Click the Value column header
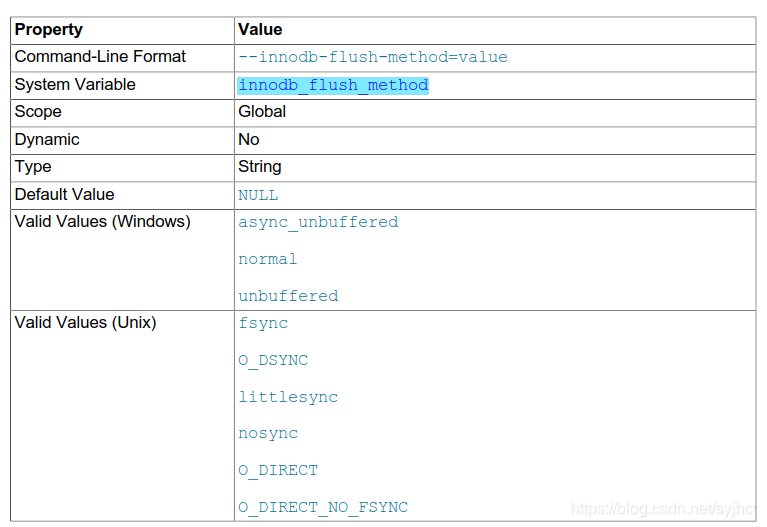767x527 pixels. pyautogui.click(x=260, y=29)
